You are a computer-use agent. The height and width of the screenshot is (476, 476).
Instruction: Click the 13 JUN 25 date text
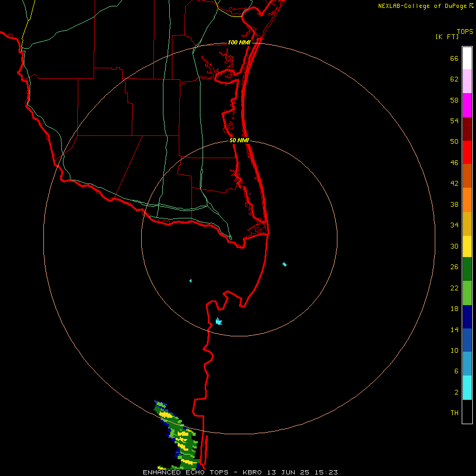(288, 472)
